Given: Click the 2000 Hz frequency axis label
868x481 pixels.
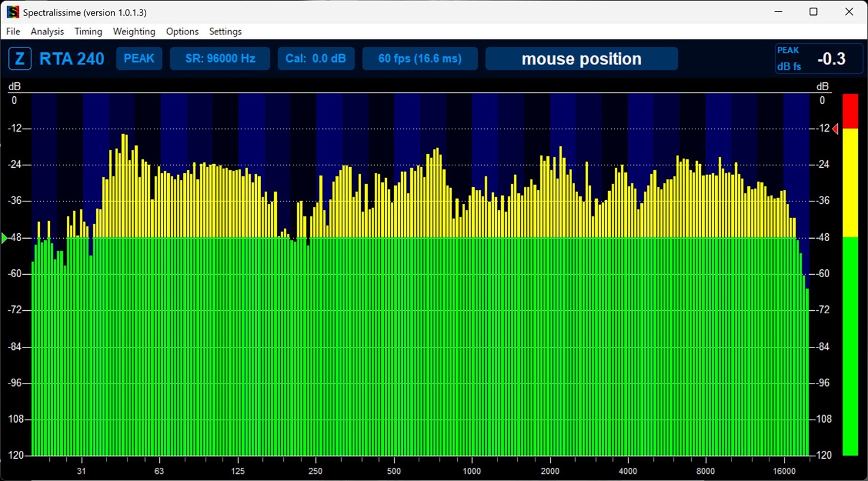Looking at the screenshot, I should coord(550,471).
